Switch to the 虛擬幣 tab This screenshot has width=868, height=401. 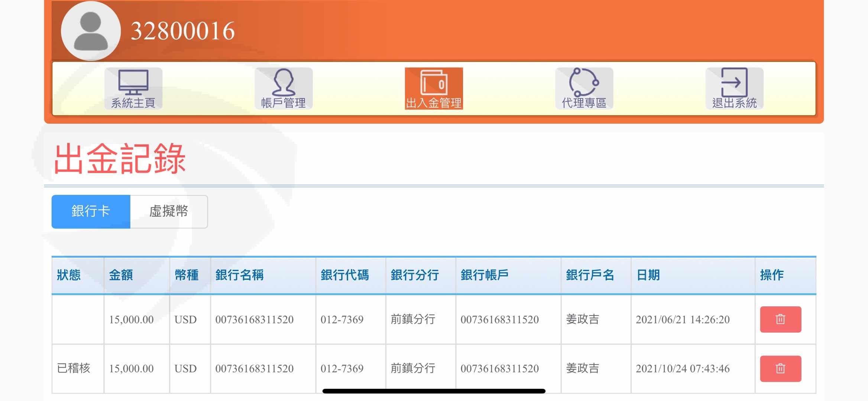tap(169, 211)
